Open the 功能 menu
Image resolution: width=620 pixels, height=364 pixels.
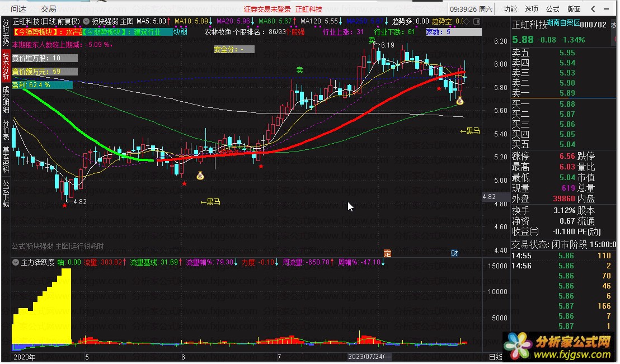[x=510, y=9]
